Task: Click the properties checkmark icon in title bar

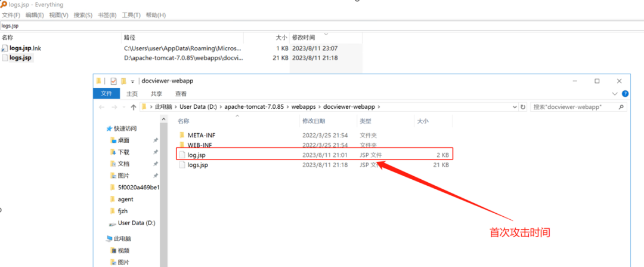Action: tap(113, 81)
